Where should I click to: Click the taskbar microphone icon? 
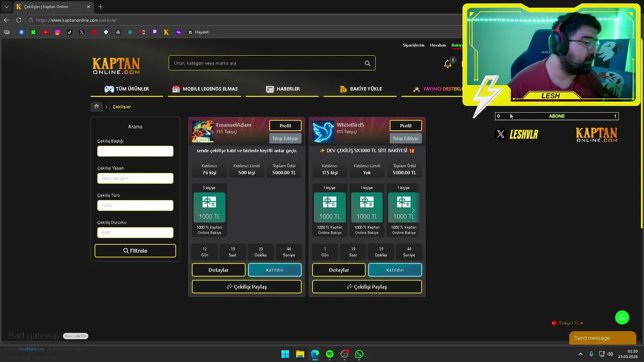(x=591, y=354)
